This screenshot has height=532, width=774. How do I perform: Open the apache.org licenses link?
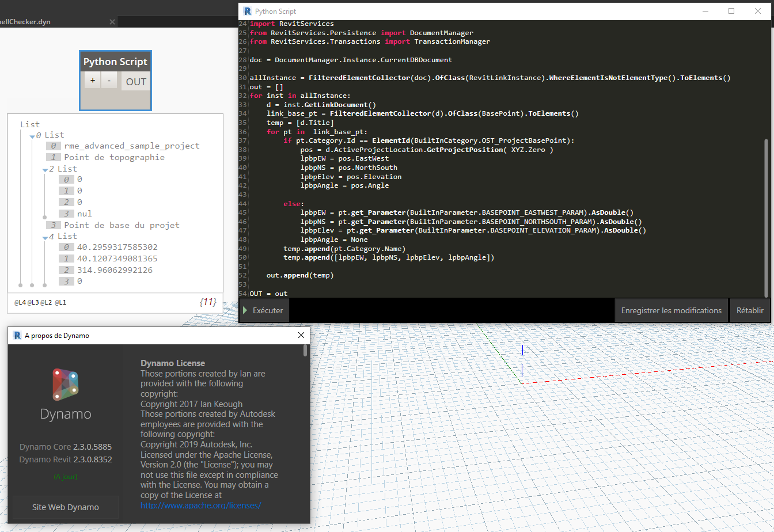[x=201, y=505]
